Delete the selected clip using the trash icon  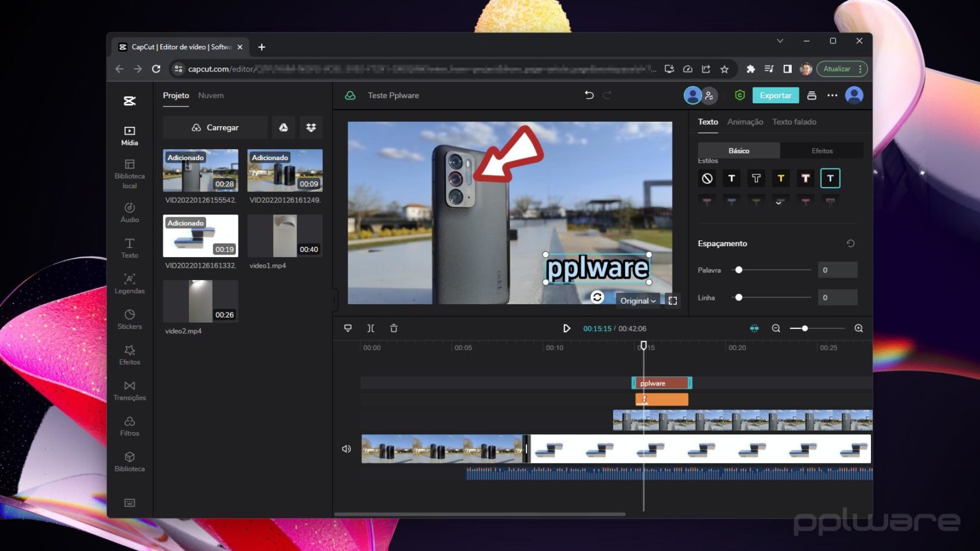(394, 328)
